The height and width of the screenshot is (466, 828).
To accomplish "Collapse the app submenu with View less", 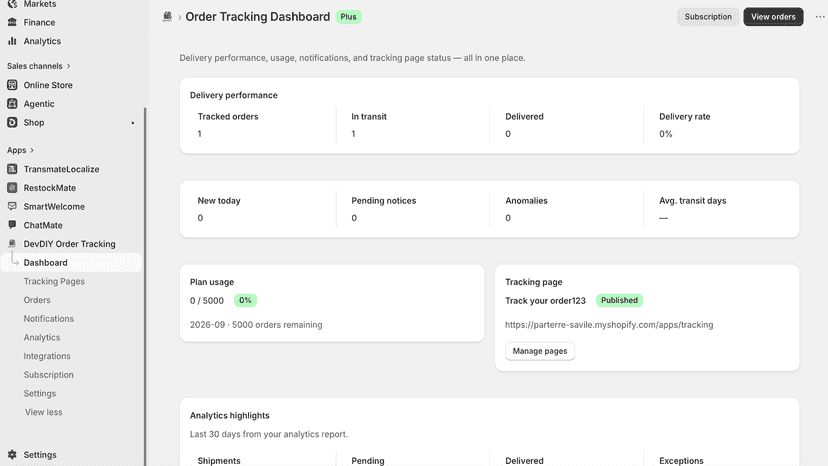I will (x=43, y=412).
